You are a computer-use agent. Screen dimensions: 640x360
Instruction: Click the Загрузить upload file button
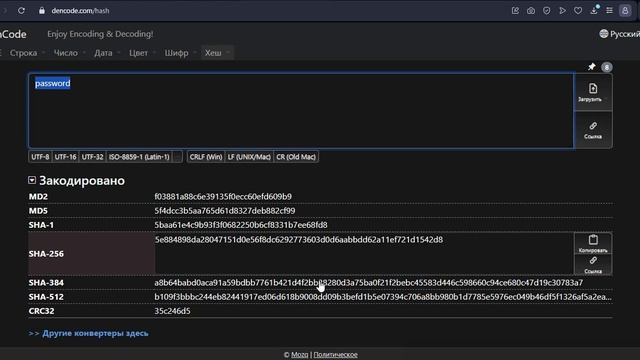593,92
